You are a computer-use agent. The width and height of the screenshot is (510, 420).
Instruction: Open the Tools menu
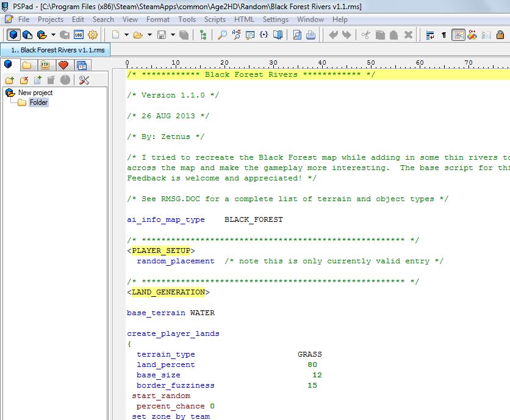pos(187,20)
